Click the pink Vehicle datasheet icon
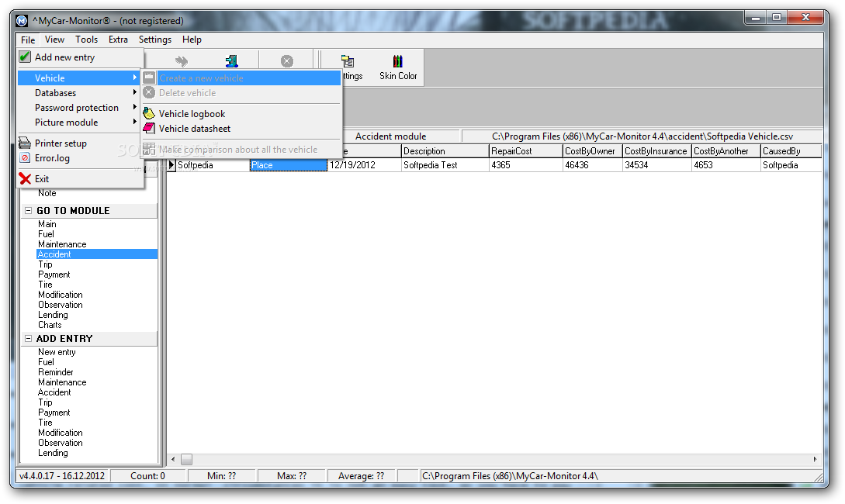The height and width of the screenshot is (504, 845). (149, 128)
